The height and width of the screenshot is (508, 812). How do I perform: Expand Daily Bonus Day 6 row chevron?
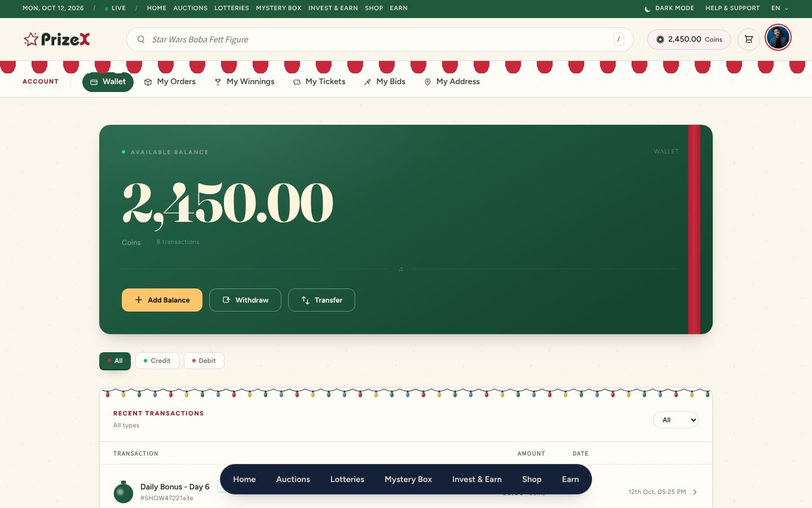(x=695, y=492)
